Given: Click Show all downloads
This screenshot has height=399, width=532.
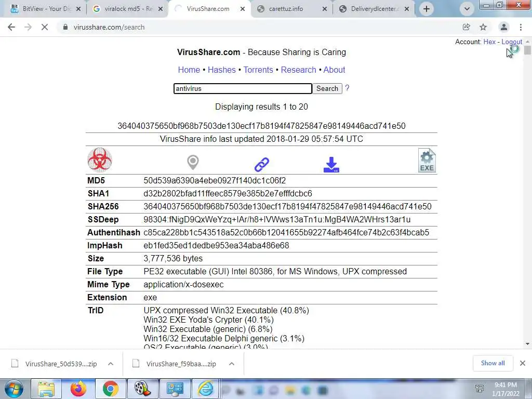Looking at the screenshot, I should pyautogui.click(x=493, y=363).
